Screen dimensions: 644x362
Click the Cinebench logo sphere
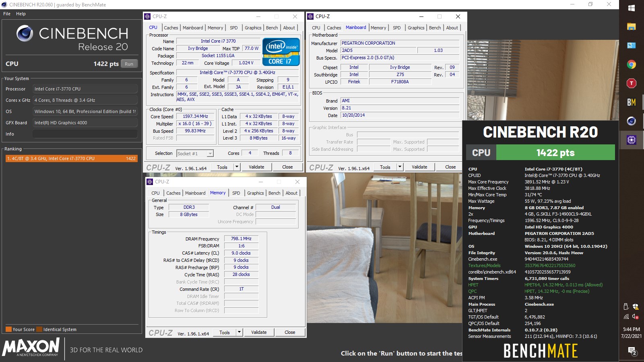[x=25, y=33]
